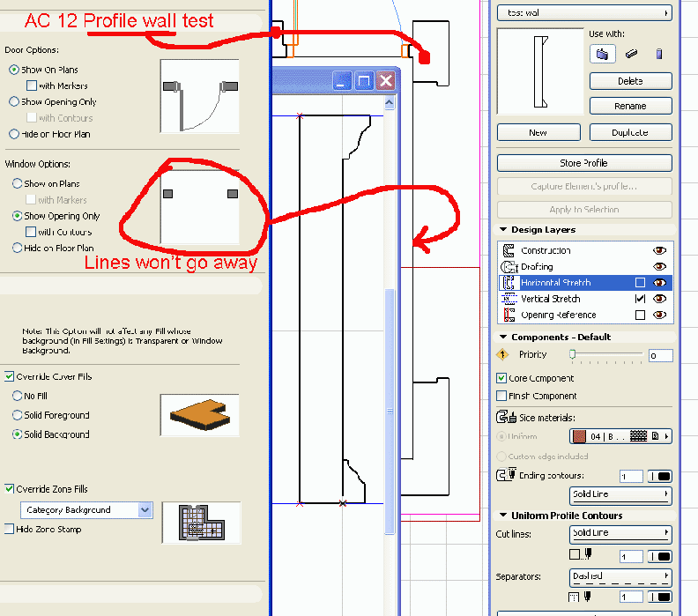Viewport: 698px width, 616px height.
Task: Enable door 'with Markers' checkbox
Action: coord(32,85)
